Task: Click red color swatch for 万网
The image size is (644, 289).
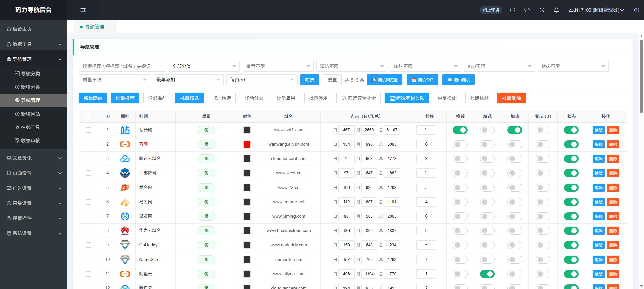Action: point(247,144)
